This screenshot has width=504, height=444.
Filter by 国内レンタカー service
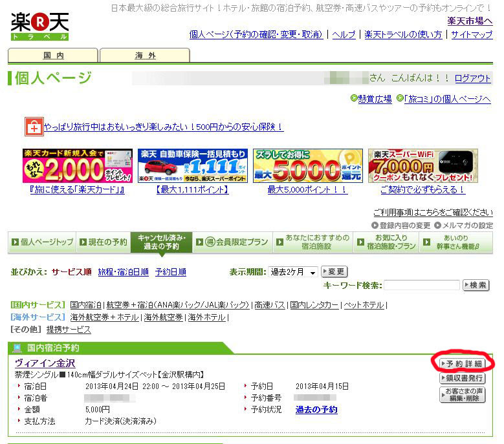pos(314,305)
